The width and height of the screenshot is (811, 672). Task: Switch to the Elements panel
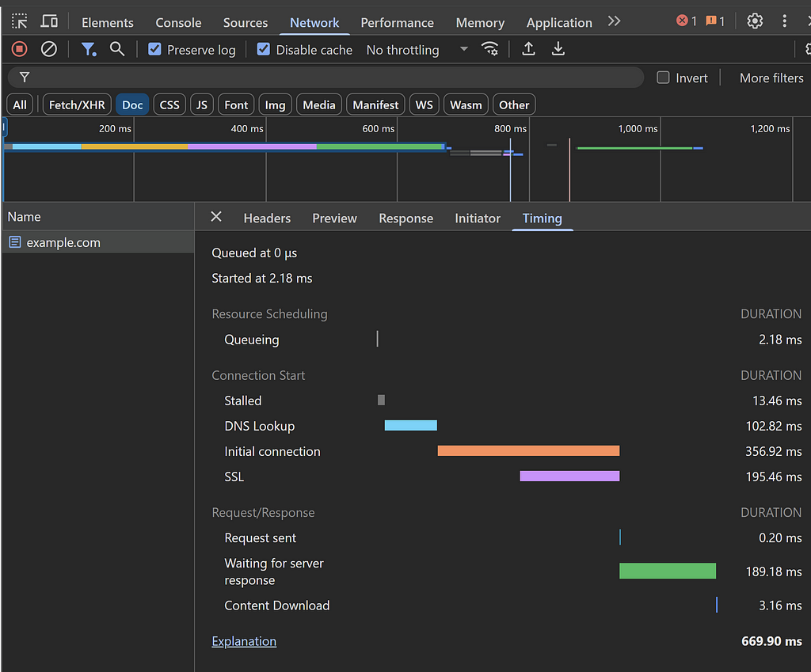tap(108, 23)
